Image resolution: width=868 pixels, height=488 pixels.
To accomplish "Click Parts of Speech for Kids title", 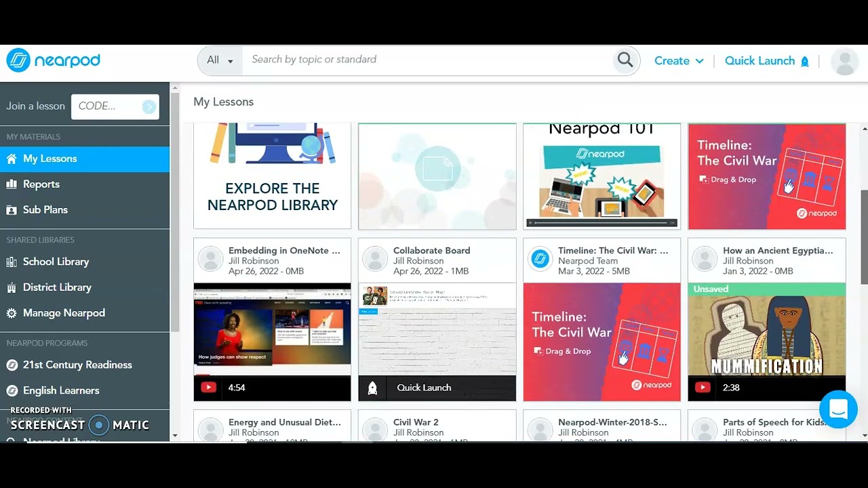I will 775,422.
